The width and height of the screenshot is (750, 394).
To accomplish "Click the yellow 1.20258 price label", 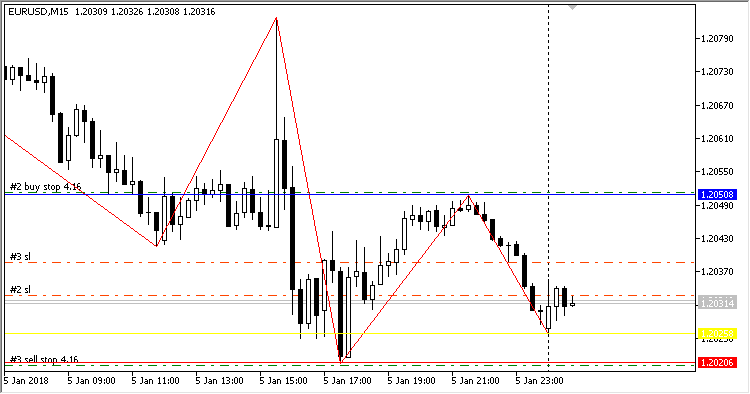I will coord(717,334).
